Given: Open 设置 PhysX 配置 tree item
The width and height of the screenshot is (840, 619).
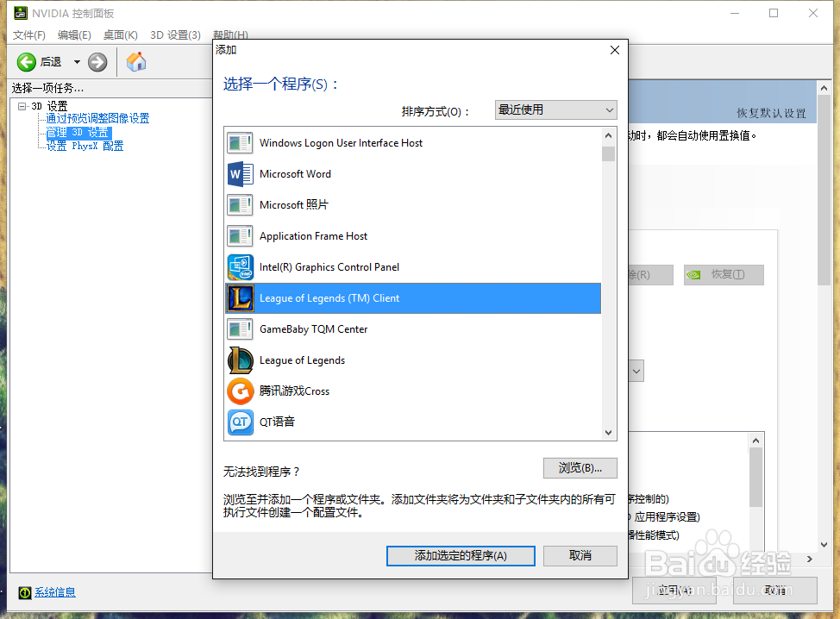Looking at the screenshot, I should [85, 146].
